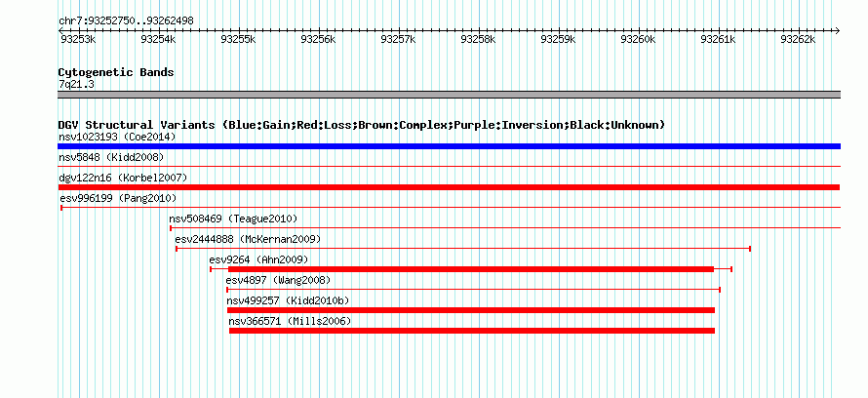868x398 pixels.
Task: Click the esv996199 (Pang2010) label
Action: click(x=118, y=198)
